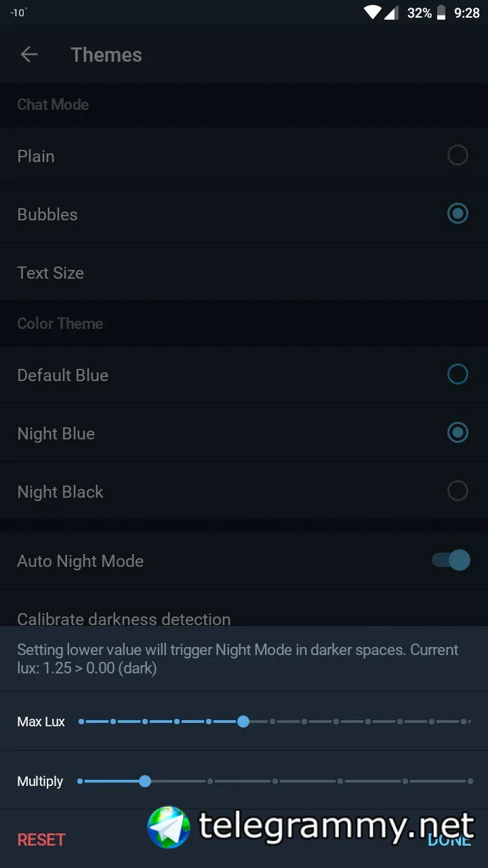Open the Text Size setting
This screenshot has height=868, width=488.
(51, 273)
